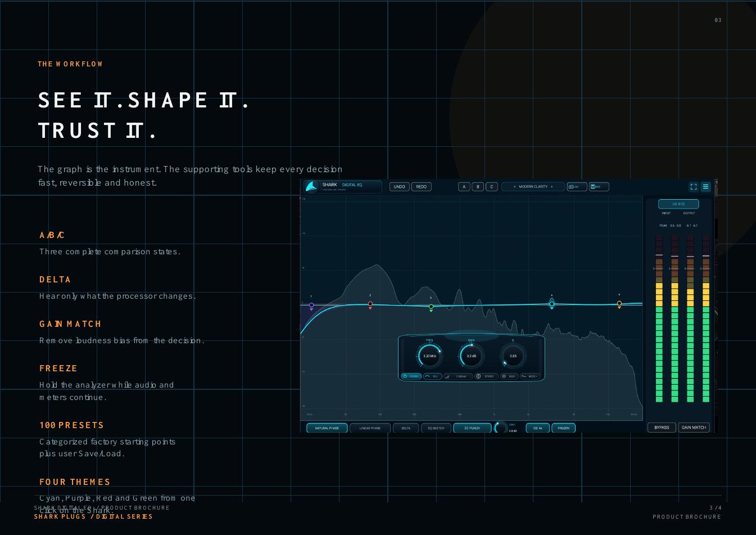Click the Shark fin logo

tap(311, 186)
